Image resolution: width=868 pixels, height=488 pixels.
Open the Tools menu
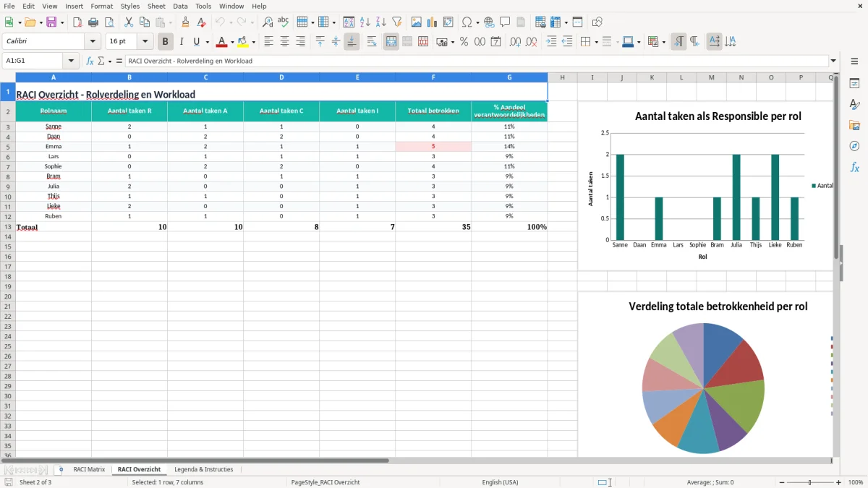click(203, 6)
